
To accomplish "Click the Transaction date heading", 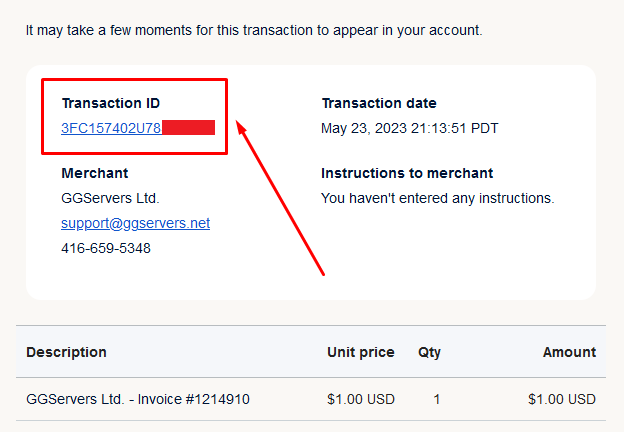I will click(378, 103).
